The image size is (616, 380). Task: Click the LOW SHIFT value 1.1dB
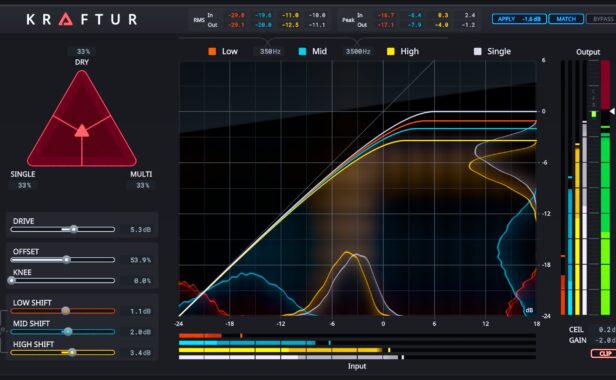tap(140, 311)
